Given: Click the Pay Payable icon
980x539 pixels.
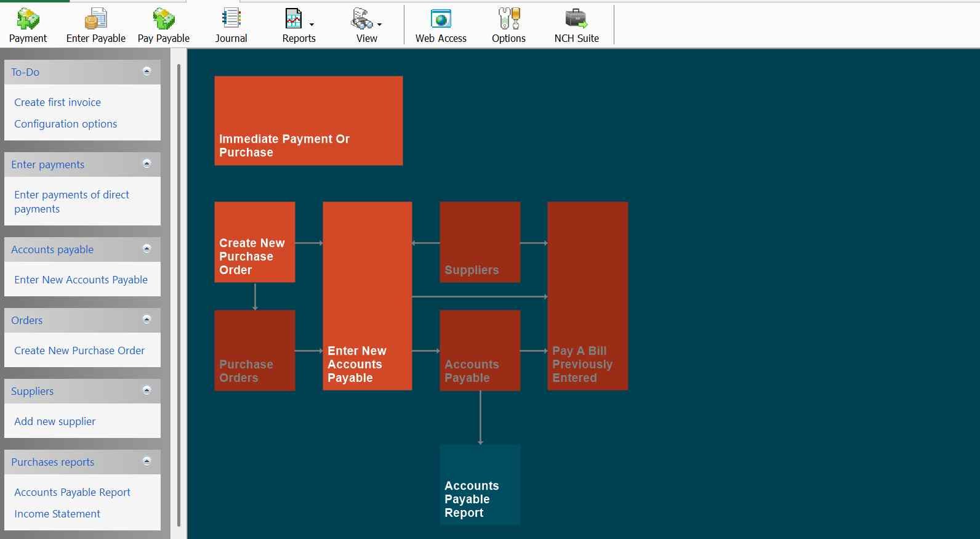Looking at the screenshot, I should click(163, 25).
